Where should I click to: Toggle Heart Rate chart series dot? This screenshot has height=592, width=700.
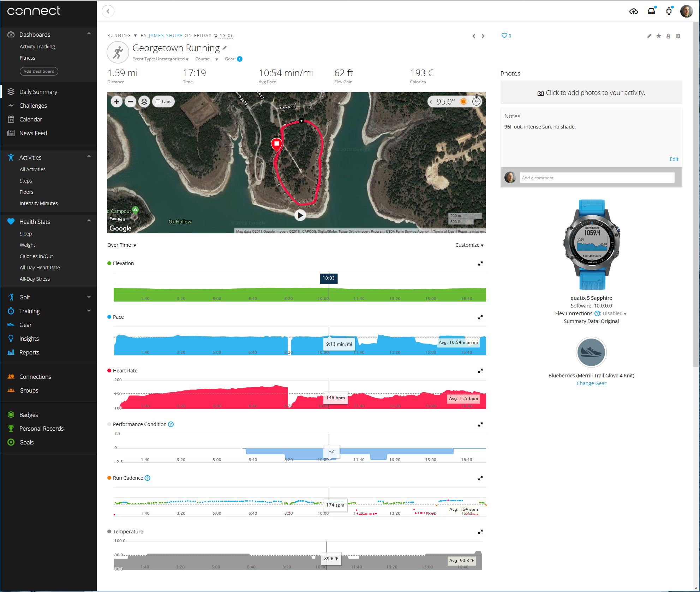[109, 371]
